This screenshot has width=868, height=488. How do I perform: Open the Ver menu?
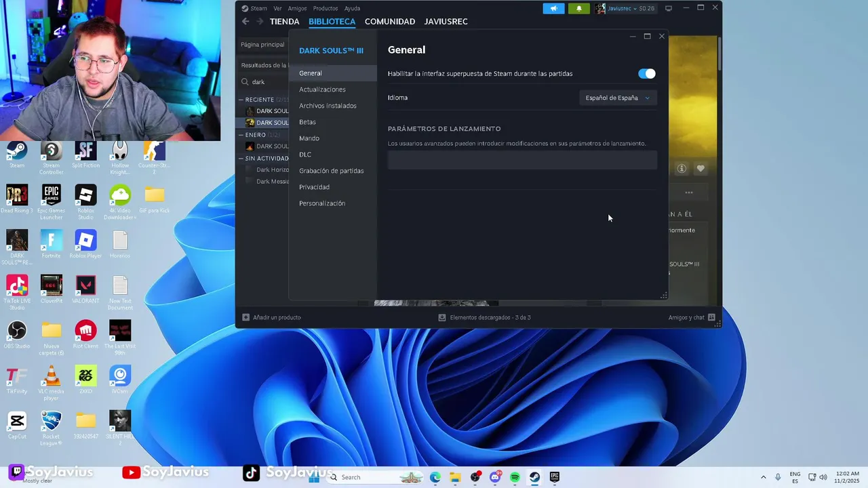pyautogui.click(x=277, y=8)
